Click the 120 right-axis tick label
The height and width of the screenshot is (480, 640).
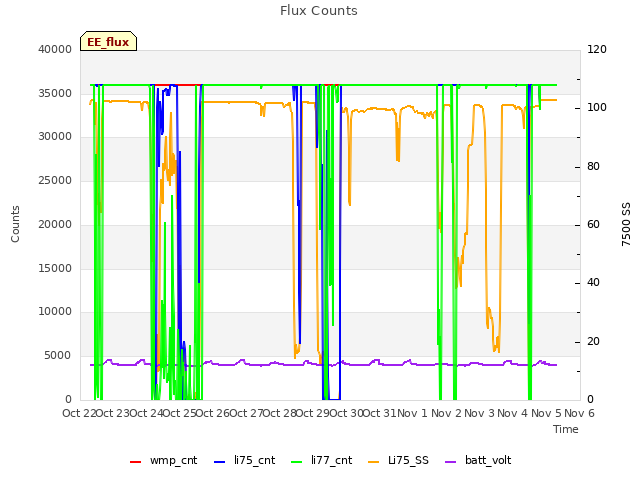597,49
